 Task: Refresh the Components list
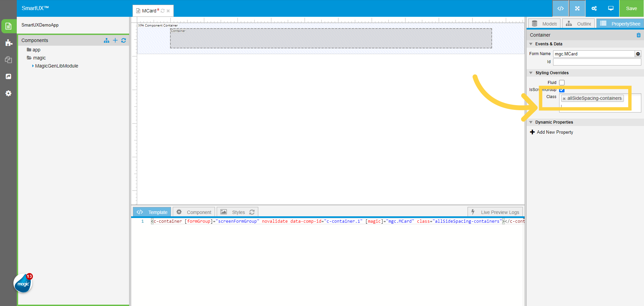tap(123, 40)
